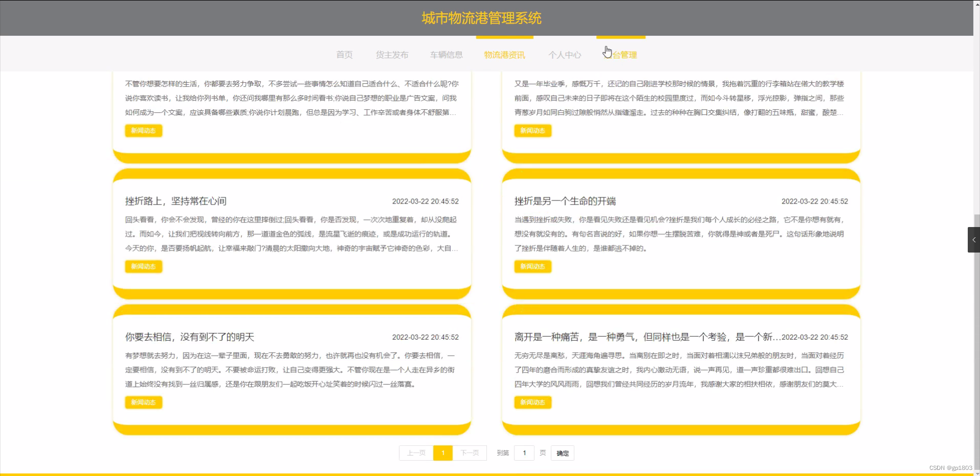Click the scrollbar down arrow
Image resolution: width=980 pixels, height=476 pixels.
click(x=977, y=473)
